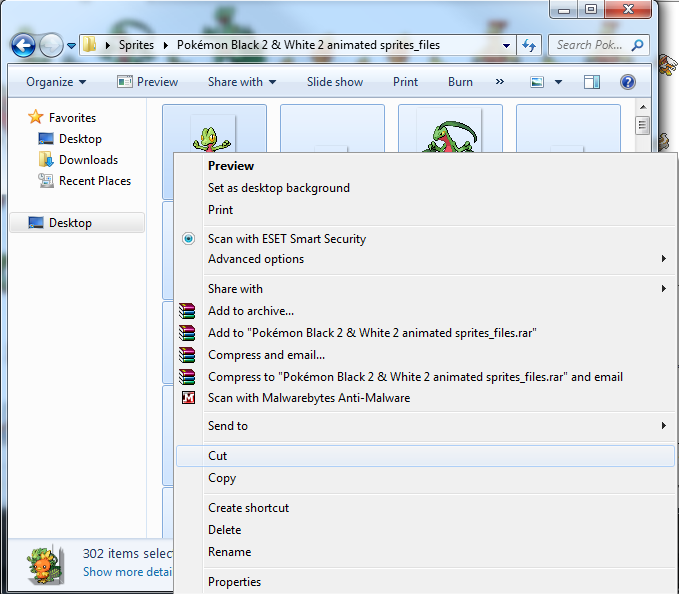Click the refresh button beside address bar
The image size is (679, 594).
pos(530,45)
